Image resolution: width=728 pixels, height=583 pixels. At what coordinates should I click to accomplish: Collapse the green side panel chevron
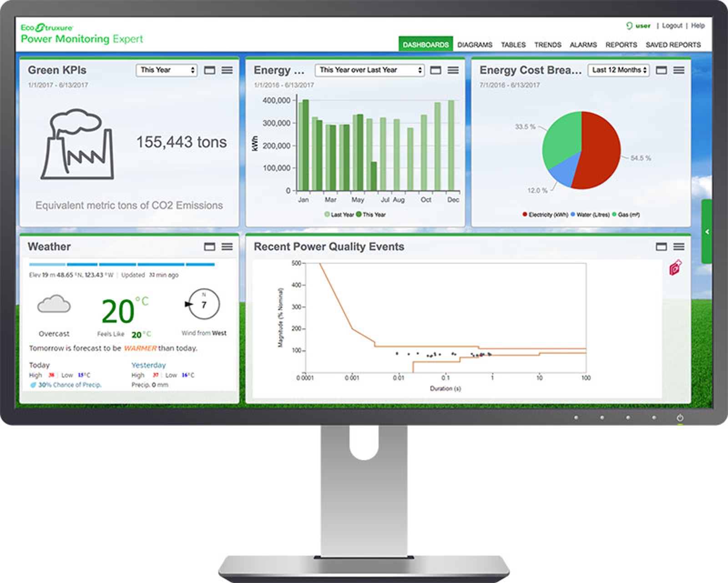click(x=707, y=231)
